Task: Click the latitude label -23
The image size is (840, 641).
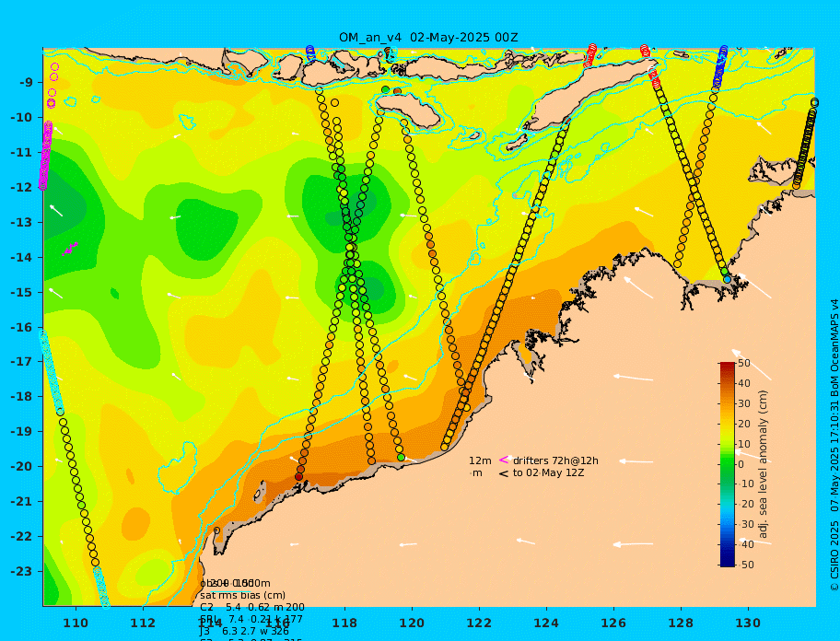Action: click(x=23, y=571)
